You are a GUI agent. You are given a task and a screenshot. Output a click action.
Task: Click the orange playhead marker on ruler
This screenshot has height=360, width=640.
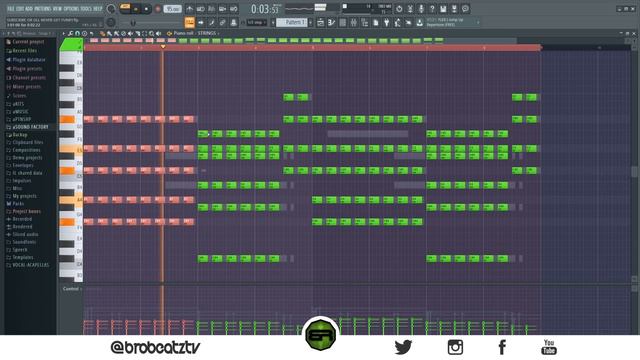(163, 47)
